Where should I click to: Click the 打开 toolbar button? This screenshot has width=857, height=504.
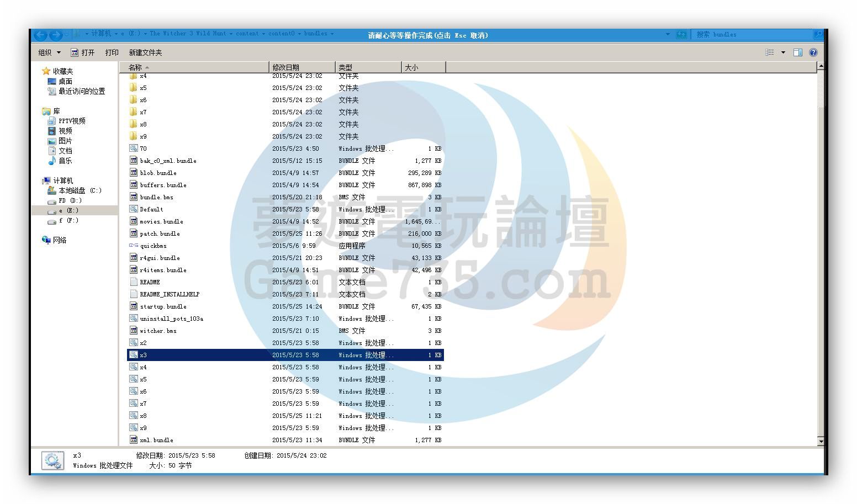83,52
